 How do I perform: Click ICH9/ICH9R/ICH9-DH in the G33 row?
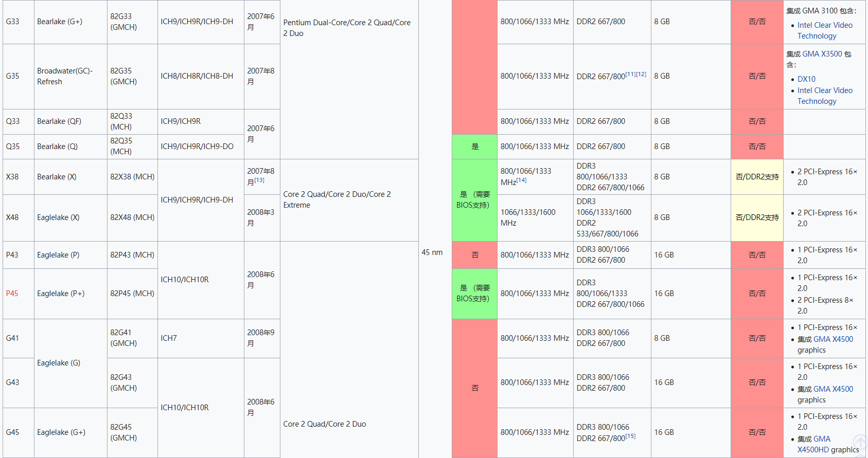click(x=201, y=22)
